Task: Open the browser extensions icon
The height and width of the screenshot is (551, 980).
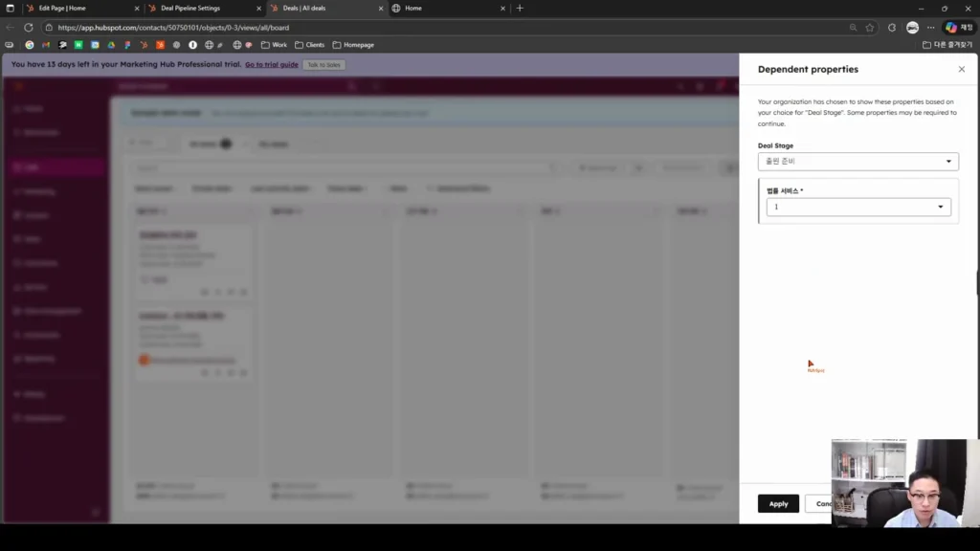Action: [x=892, y=28]
